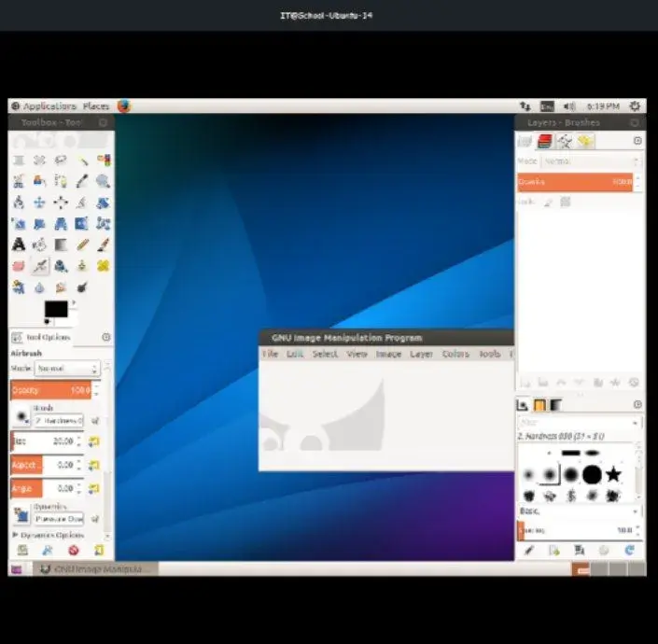Activate the Blend gradient tool
The height and width of the screenshot is (644, 658).
[61, 245]
